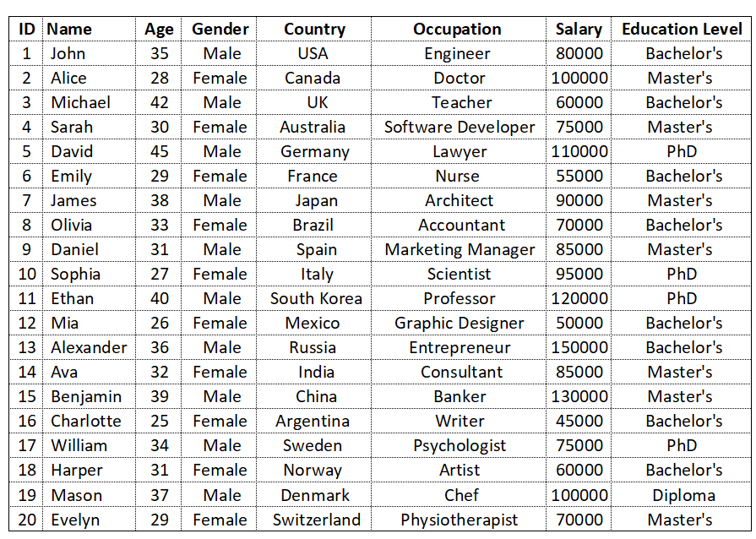Click the Physiotherapist occupation cell

[x=459, y=520]
